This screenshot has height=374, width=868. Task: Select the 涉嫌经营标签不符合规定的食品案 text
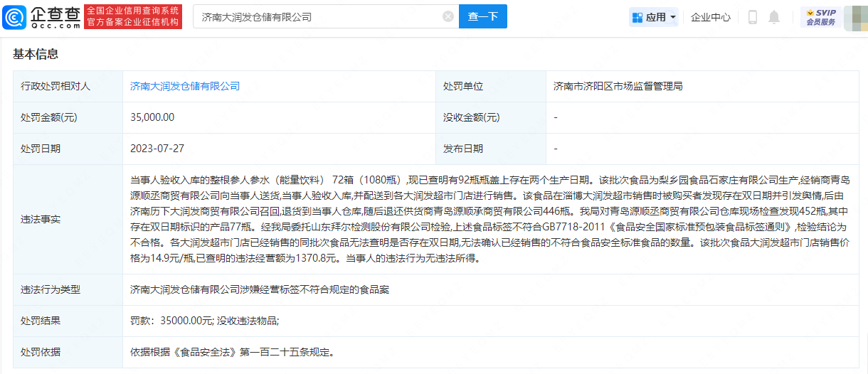click(x=314, y=290)
